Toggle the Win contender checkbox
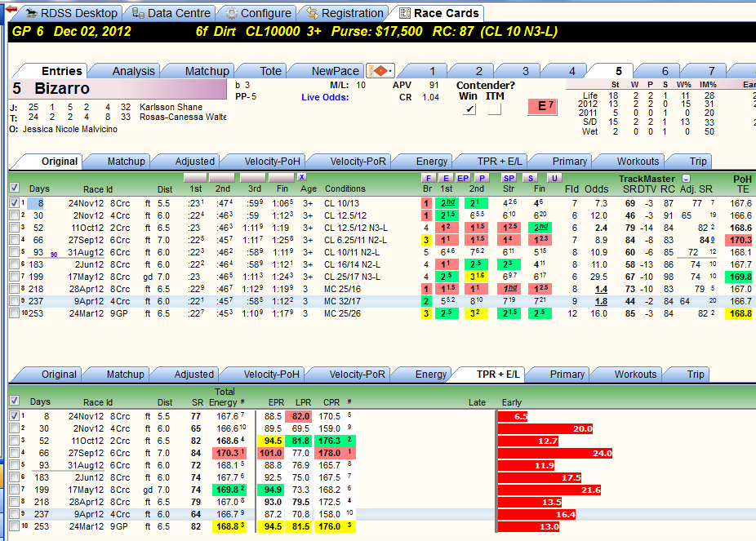The height and width of the screenshot is (541, 756). [469, 109]
